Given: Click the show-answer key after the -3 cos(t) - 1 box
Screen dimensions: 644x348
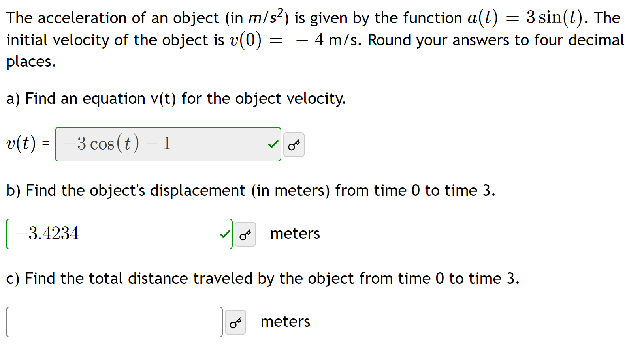Looking at the screenshot, I should pos(294,144).
